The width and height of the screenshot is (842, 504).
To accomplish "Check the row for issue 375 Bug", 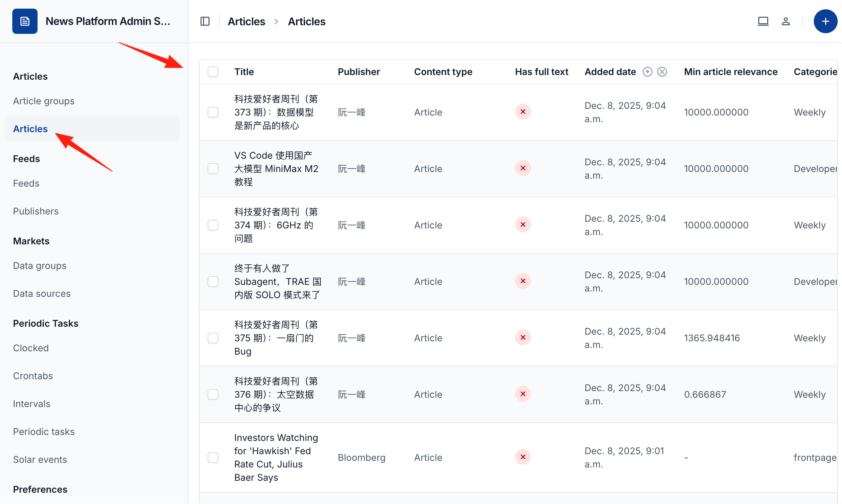I will [213, 338].
